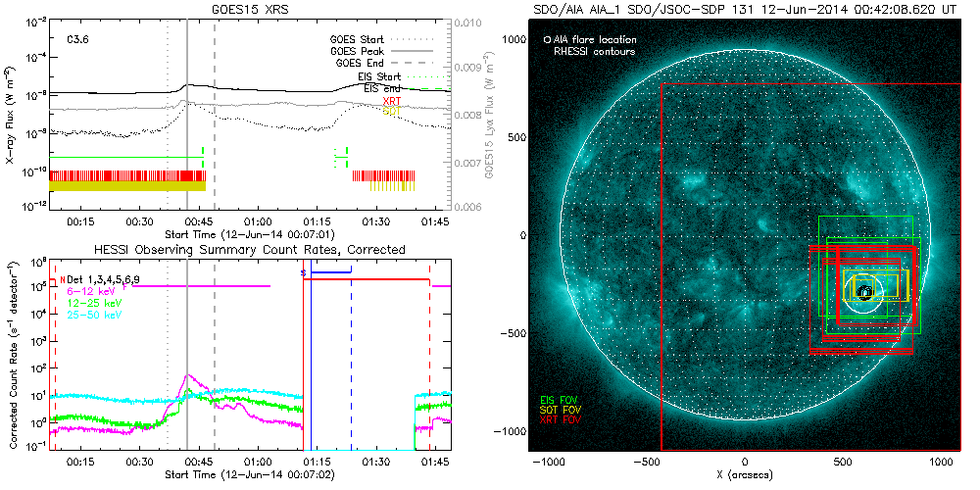Click the yellow SOT observation bar in GOES plot
980x490 pixels.
coord(127,186)
